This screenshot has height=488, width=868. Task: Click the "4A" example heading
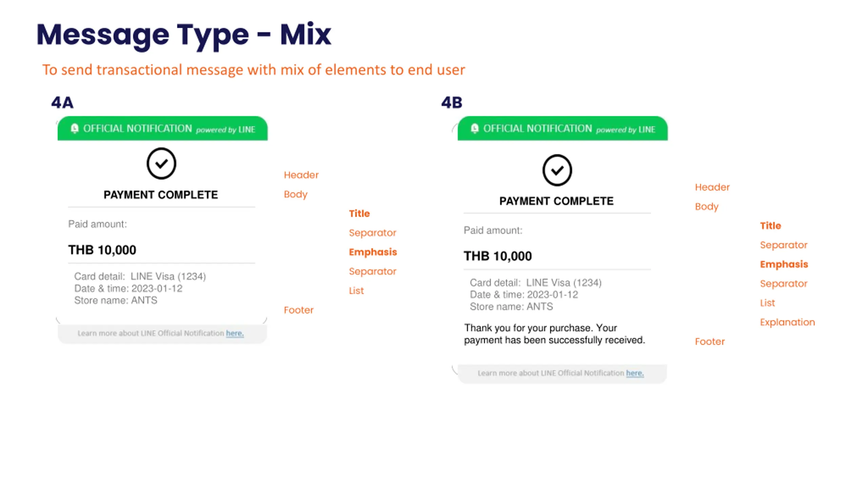62,103
